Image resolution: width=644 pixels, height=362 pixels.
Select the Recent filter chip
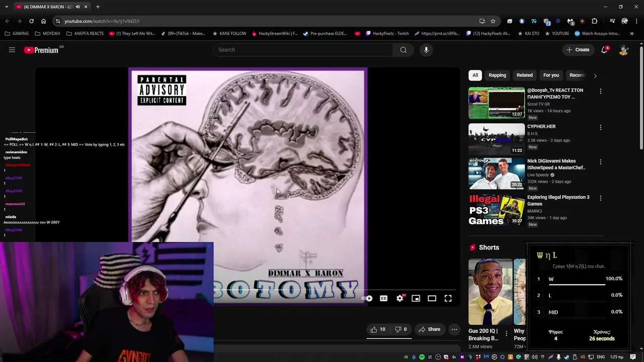[x=577, y=75]
